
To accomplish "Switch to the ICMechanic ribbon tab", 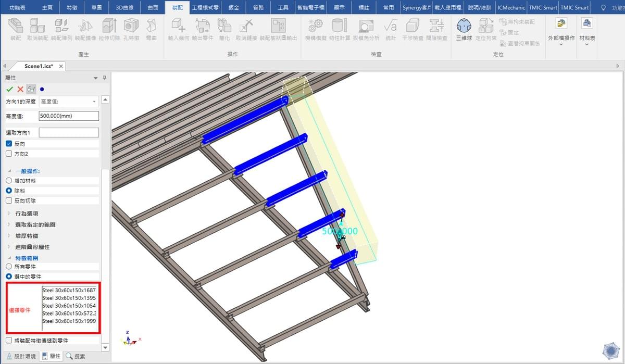I will click(x=511, y=8).
